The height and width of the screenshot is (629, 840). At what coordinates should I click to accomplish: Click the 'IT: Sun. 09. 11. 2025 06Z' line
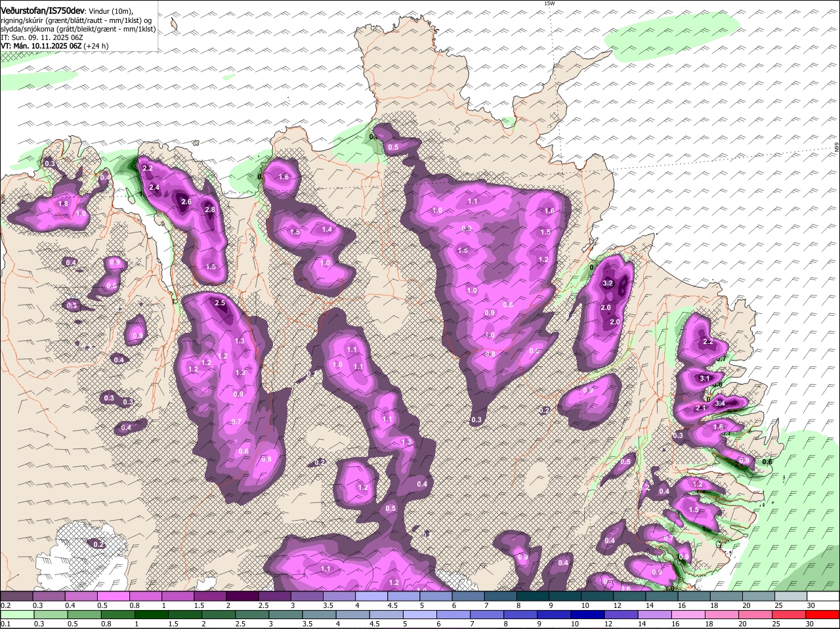tap(42, 37)
